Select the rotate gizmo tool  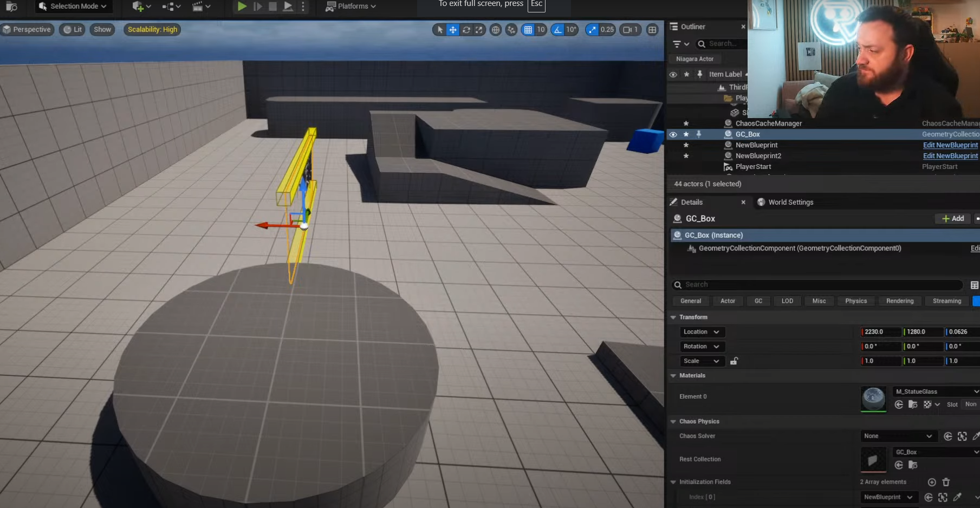click(466, 30)
